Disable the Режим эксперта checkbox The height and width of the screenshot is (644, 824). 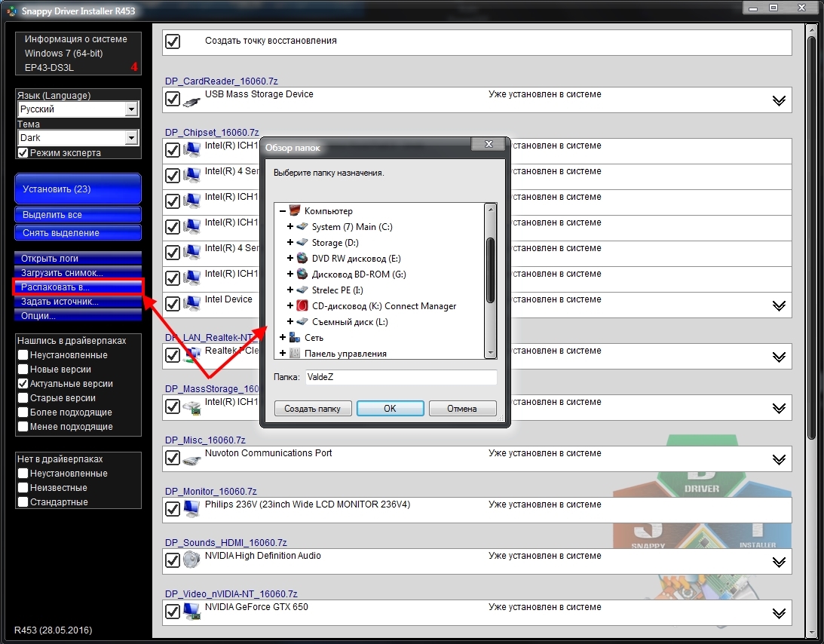click(23, 153)
